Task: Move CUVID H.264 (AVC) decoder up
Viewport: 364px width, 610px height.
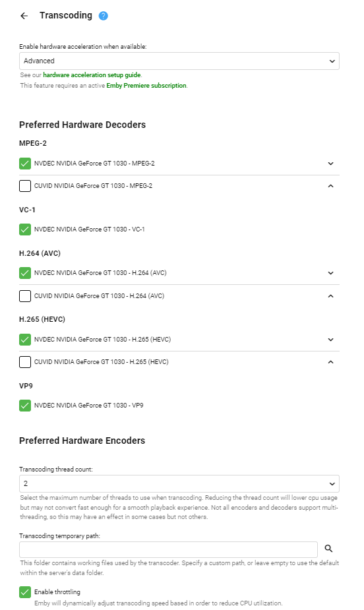Action: [330, 296]
